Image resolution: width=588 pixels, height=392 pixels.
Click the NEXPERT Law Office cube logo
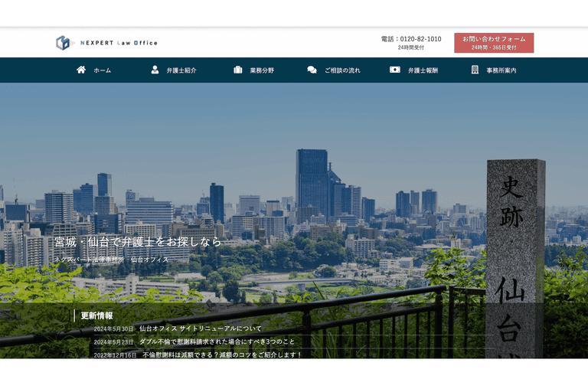click(x=63, y=43)
